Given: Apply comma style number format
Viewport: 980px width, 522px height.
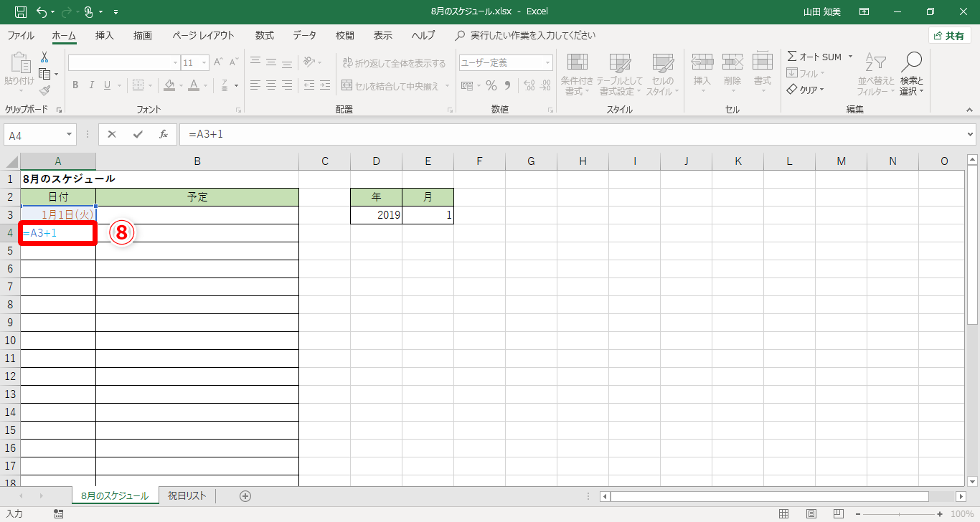Looking at the screenshot, I should pos(508,85).
